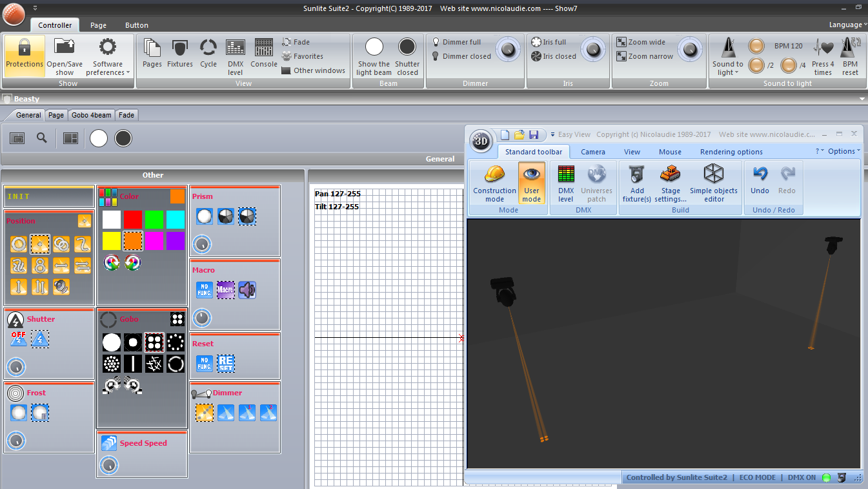Open the help question mark dropdown in Easy View
Screen dimensions: 868x489
pyautogui.click(x=820, y=151)
